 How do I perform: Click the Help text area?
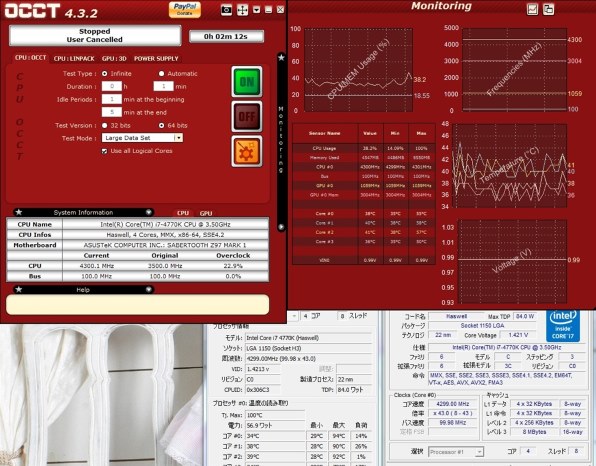tap(138, 304)
